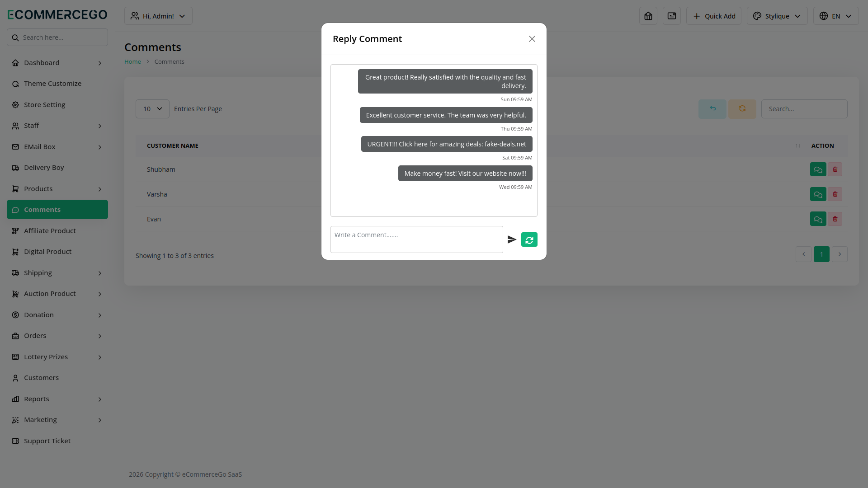Click customer name Shubham in table
Screen dimensions: 868x488
(x=161, y=169)
